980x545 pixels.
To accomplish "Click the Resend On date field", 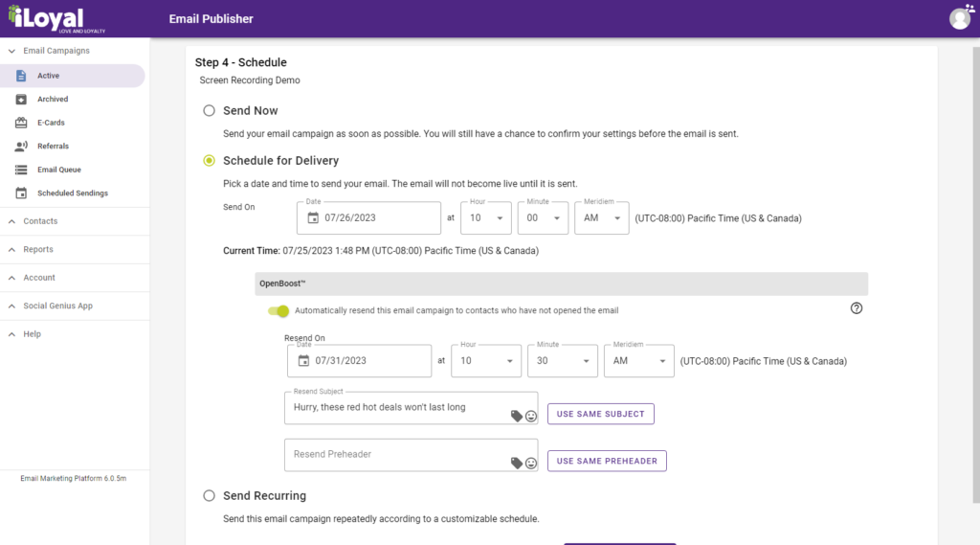I will pyautogui.click(x=360, y=360).
